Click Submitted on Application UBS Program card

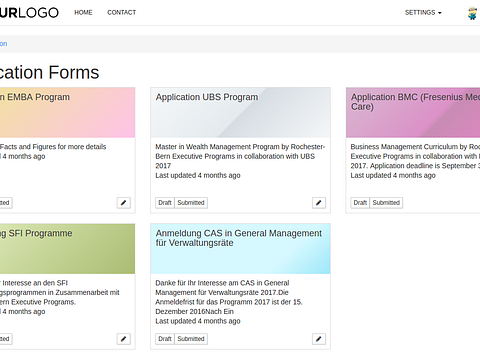[x=191, y=203]
